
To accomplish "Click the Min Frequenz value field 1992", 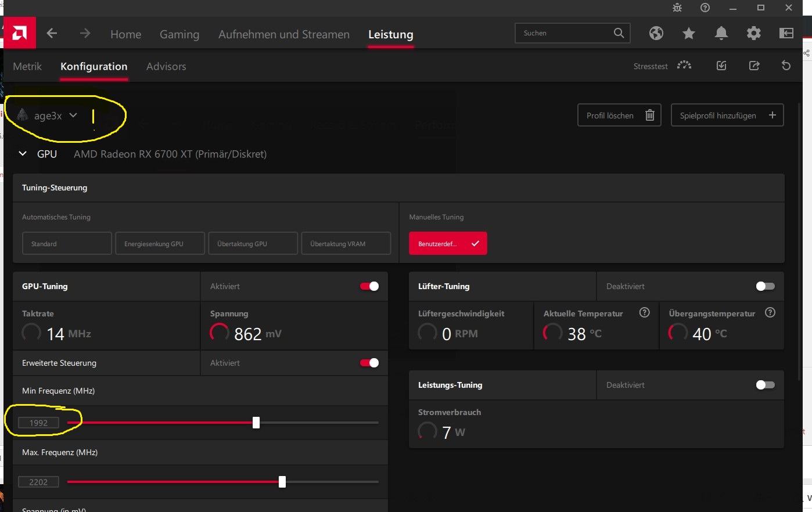I will pos(38,423).
